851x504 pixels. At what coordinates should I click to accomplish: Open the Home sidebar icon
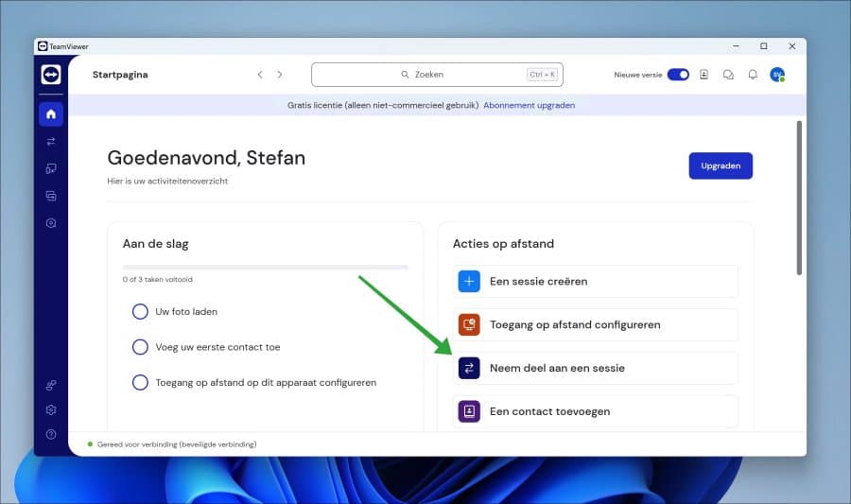click(x=51, y=113)
